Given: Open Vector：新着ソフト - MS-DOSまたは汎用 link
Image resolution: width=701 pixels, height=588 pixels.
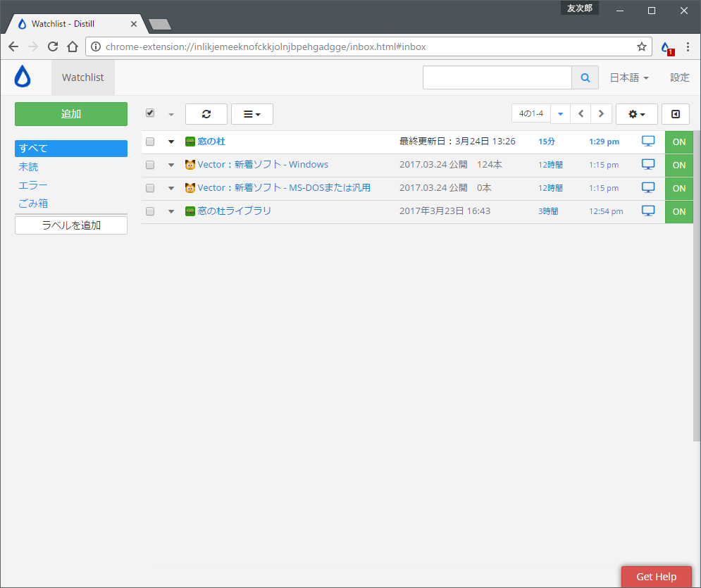Looking at the screenshot, I should click(x=284, y=187).
